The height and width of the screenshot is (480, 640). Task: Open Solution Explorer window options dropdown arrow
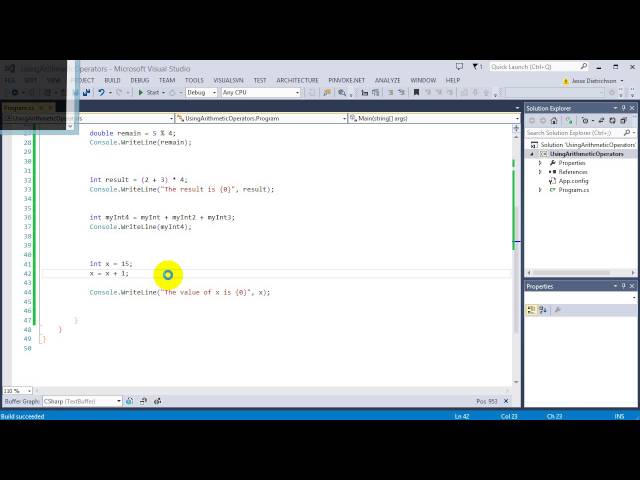click(x=615, y=108)
